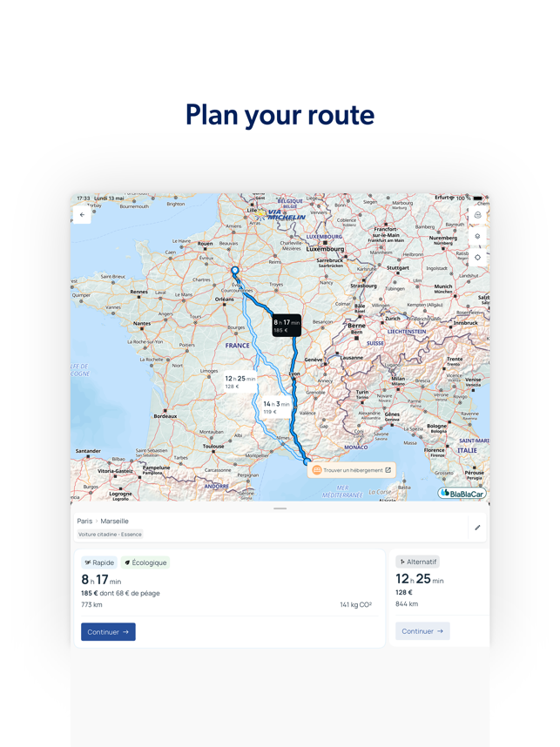This screenshot has width=560, height=747.
Task: Open the Voiture citadine - Essence vehicle selector
Action: [x=110, y=535]
